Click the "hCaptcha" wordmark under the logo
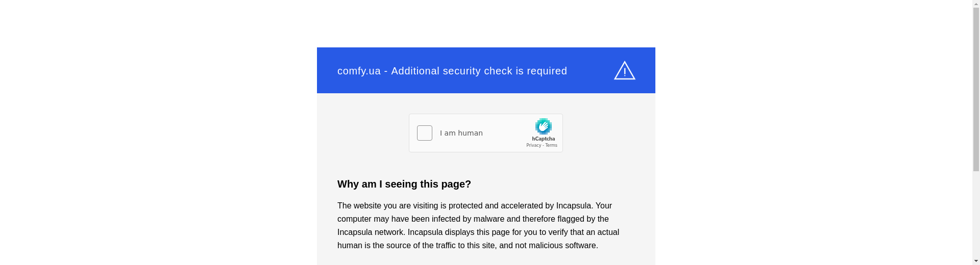This screenshot has height=265, width=980. pos(543,139)
